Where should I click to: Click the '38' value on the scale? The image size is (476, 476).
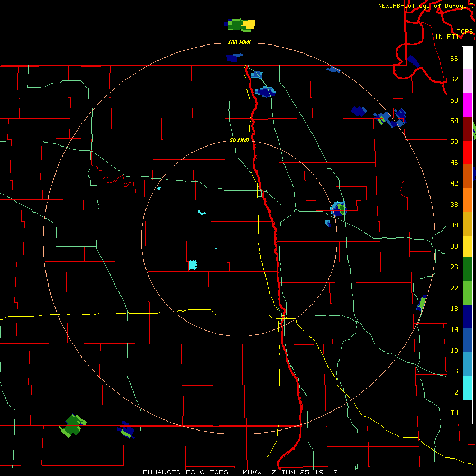454,204
